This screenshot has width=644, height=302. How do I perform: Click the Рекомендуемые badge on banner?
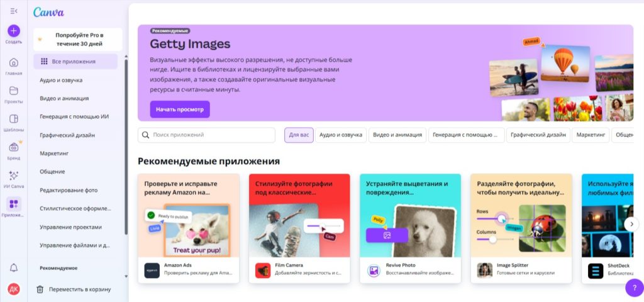click(x=170, y=31)
